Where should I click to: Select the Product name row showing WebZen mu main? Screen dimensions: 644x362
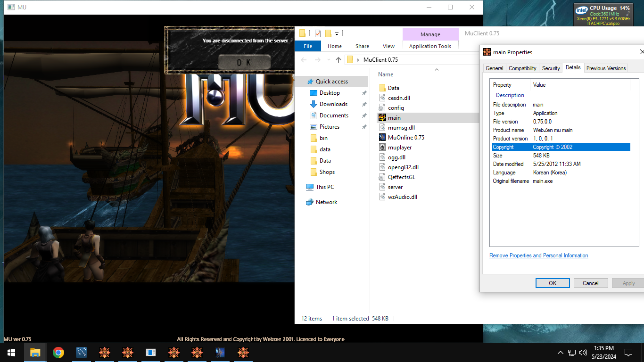(x=561, y=130)
